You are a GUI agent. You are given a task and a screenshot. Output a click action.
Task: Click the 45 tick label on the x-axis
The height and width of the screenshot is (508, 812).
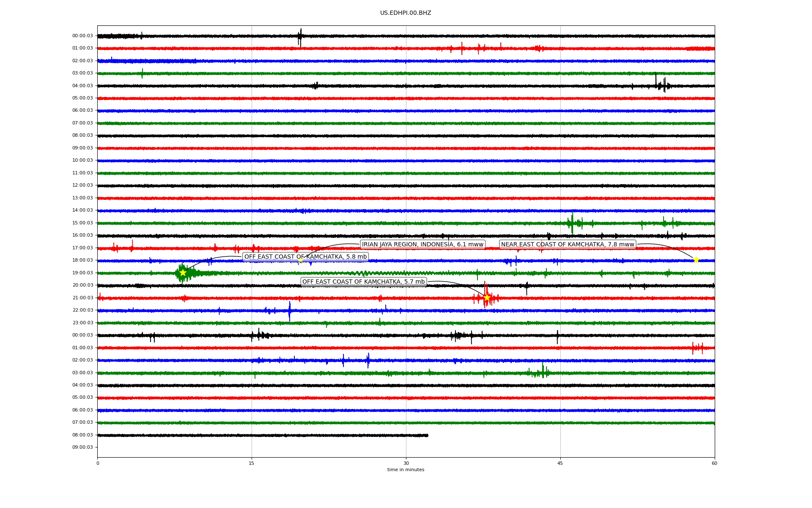pos(560,463)
